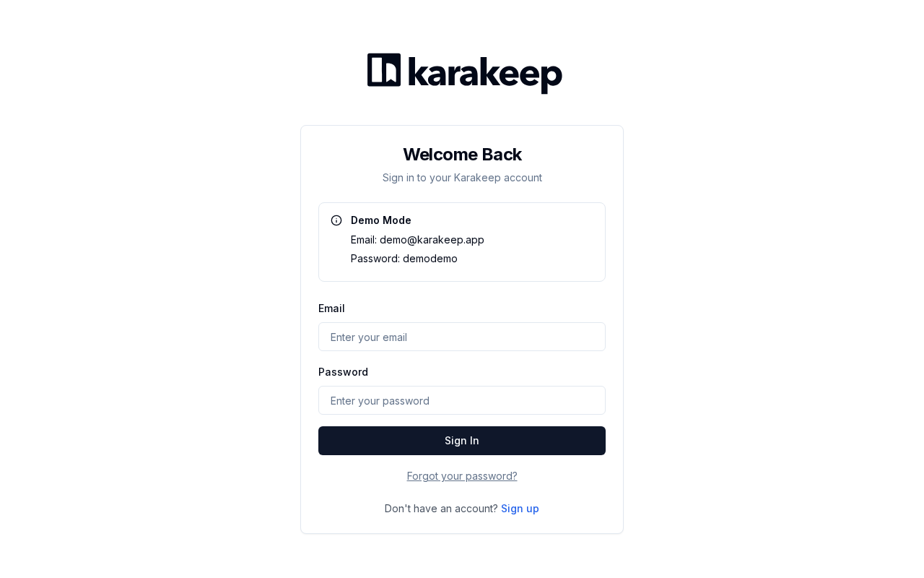Click the Karakeep bookmark logo icon
Screen dimensions: 924x578
(x=384, y=69)
